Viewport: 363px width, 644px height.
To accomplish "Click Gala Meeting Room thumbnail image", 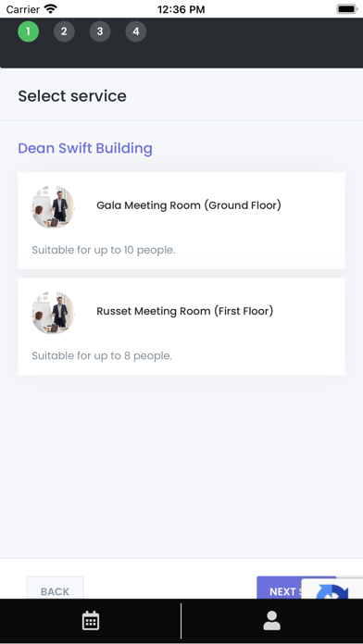I will pyautogui.click(x=54, y=206).
